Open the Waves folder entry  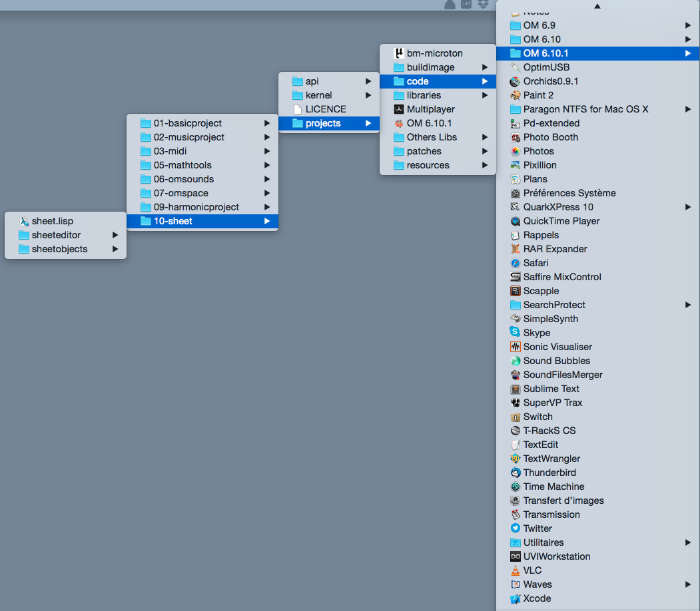coord(597,584)
